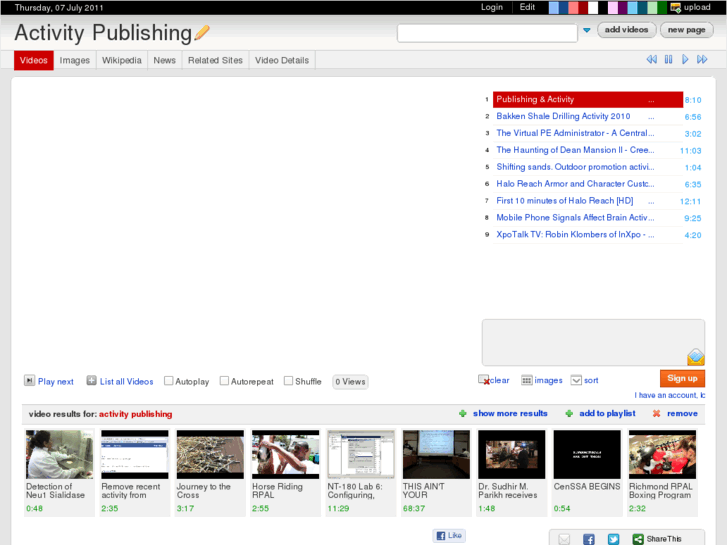Pick the white theme swatch
Viewport: 727px width, 545px height.
coord(593,7)
